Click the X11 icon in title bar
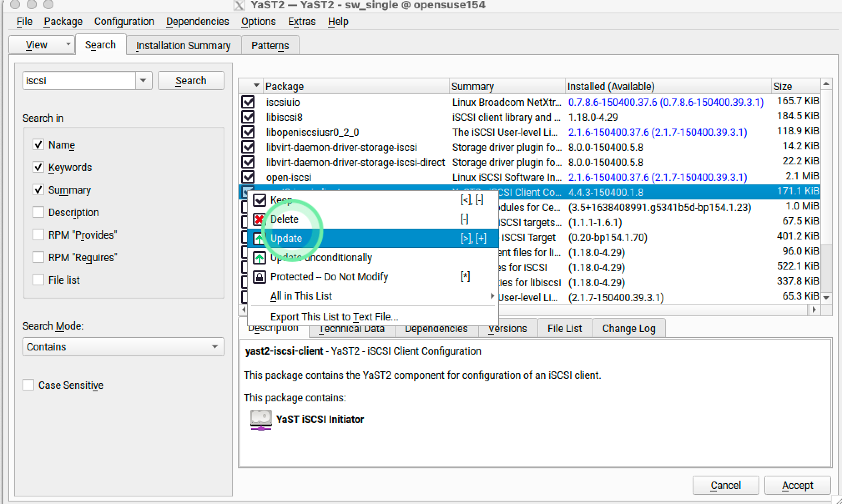Screen dimensions: 842x504 [239, 5]
